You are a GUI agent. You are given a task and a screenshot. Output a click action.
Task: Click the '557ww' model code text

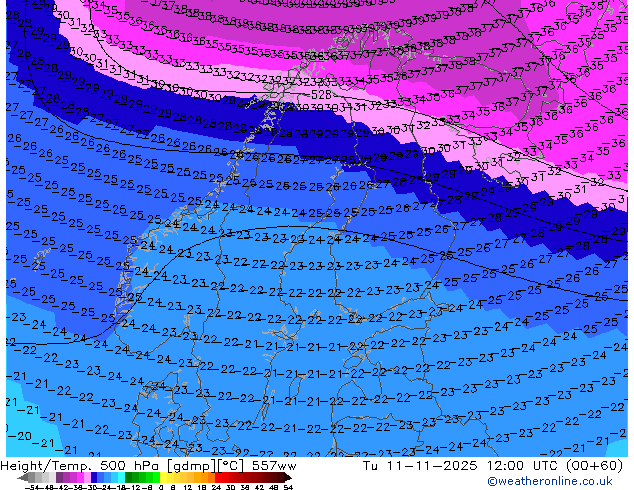click(274, 466)
